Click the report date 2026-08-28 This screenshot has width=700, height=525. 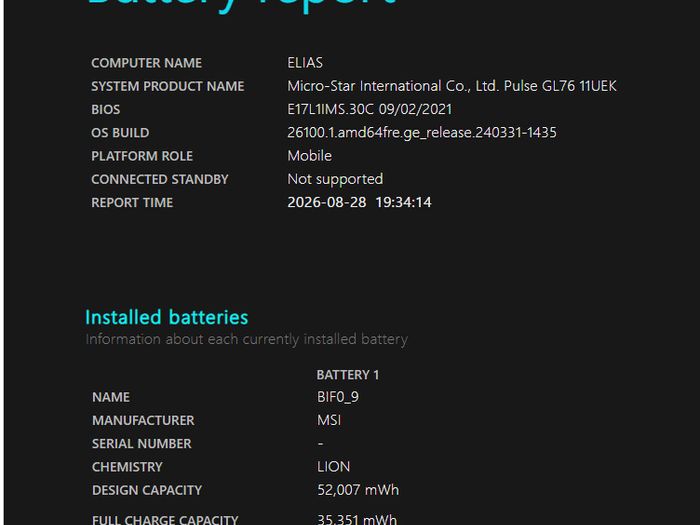click(327, 202)
